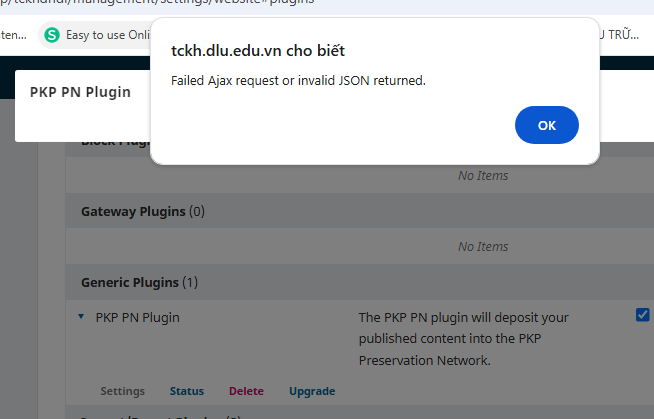Open the bookmark ending in 'TRỮ...'

619,35
